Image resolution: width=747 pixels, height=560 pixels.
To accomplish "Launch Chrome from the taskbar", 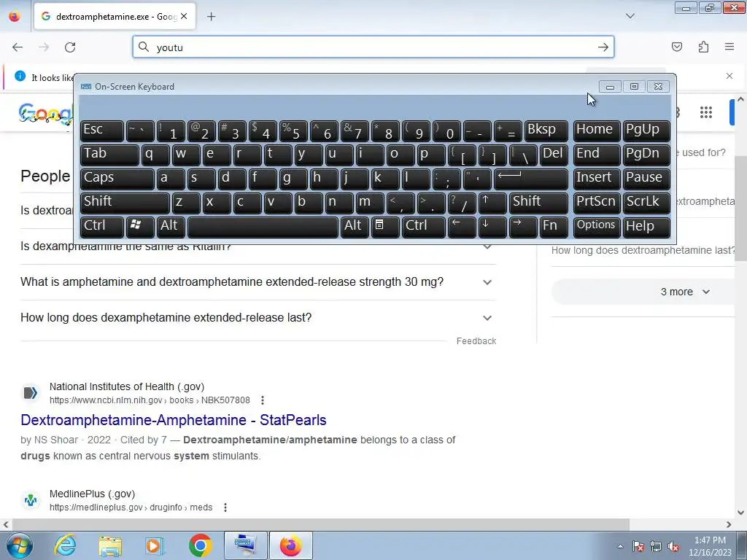I will tap(200, 545).
